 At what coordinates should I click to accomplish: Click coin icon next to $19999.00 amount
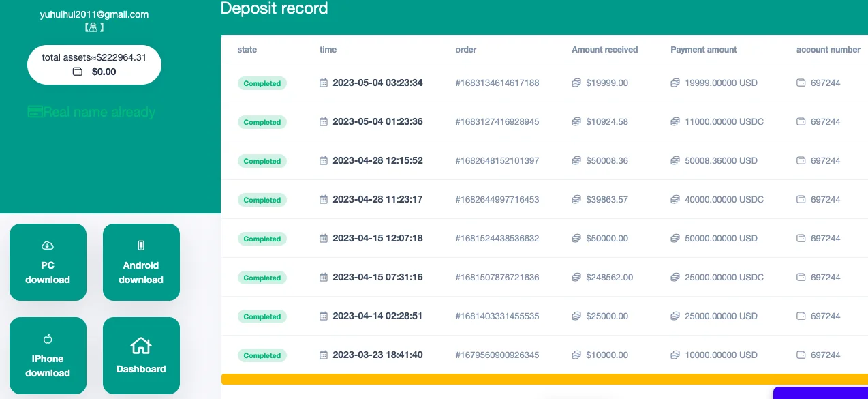576,83
